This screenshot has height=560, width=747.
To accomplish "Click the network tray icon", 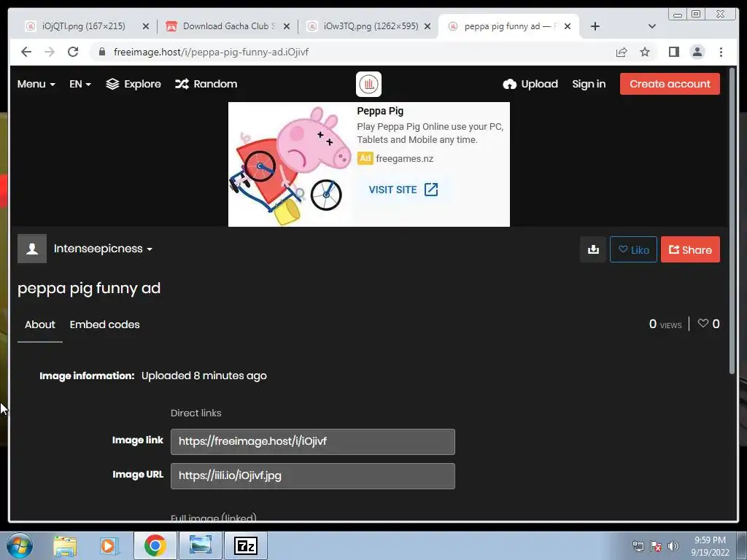I will (638, 546).
